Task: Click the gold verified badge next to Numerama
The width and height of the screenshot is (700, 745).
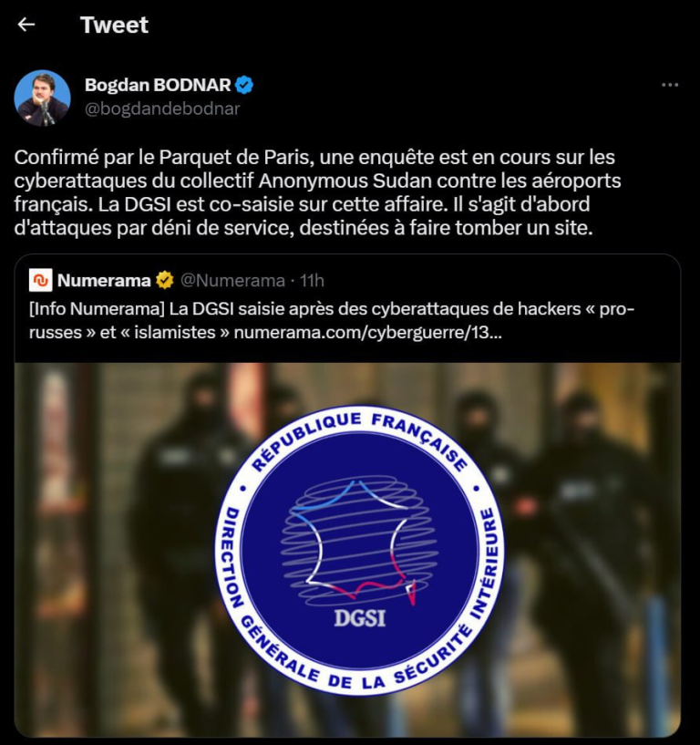Action: (165, 280)
